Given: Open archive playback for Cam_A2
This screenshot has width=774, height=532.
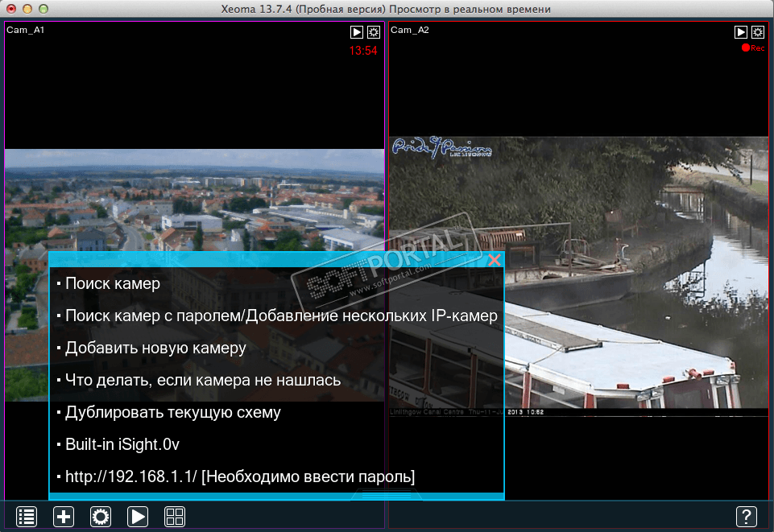Looking at the screenshot, I should pos(740,32).
